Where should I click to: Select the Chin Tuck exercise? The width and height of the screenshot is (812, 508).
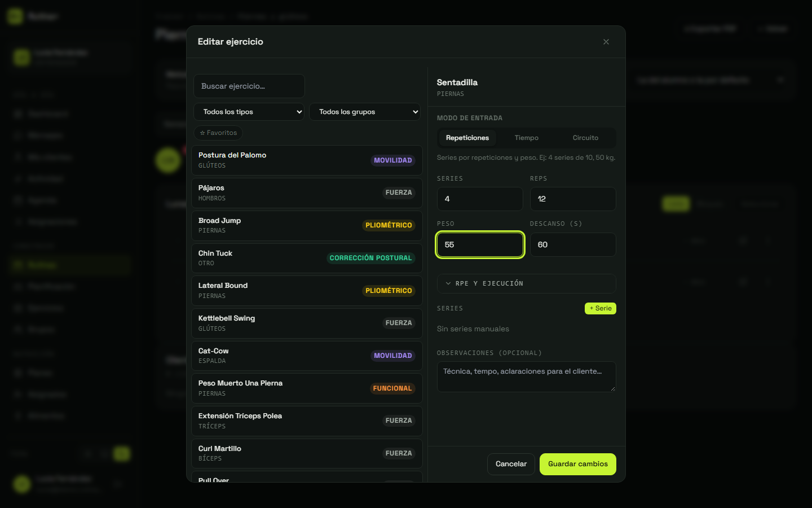pyautogui.click(x=307, y=258)
